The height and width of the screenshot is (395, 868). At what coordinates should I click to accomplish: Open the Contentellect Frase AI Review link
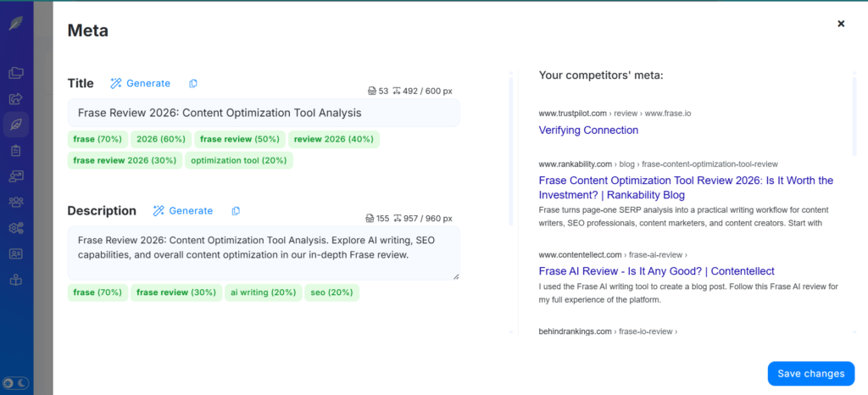[x=657, y=271]
